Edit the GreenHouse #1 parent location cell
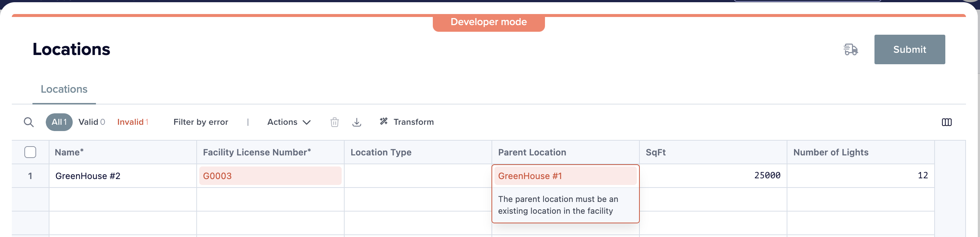The height and width of the screenshot is (237, 980). (x=566, y=176)
